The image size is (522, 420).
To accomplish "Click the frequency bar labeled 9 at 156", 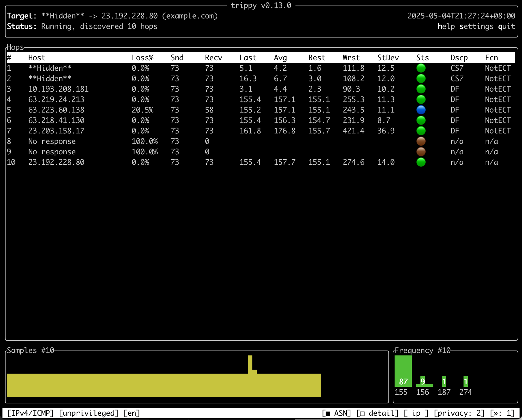I will coord(424,382).
